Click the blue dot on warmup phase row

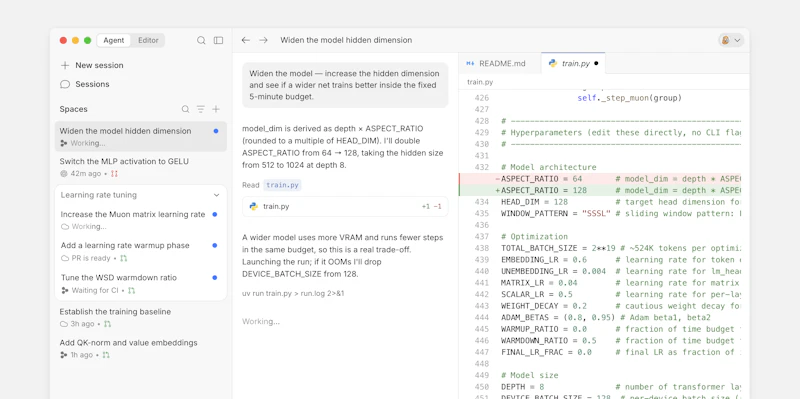214,245
